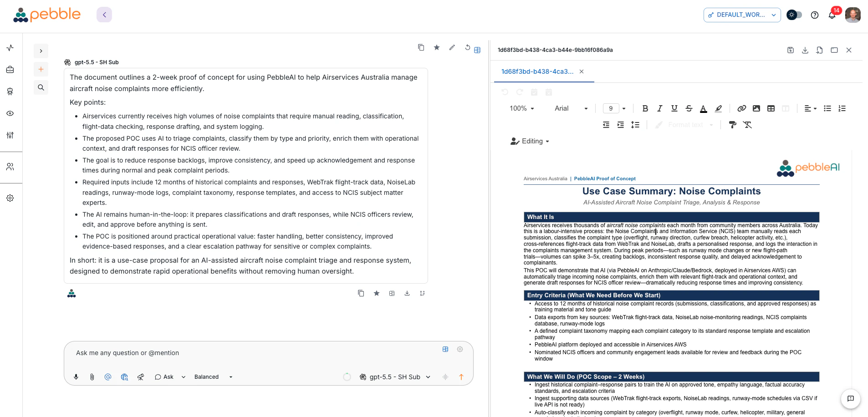Open the briefcase workspace icon in sidebar
The width and height of the screenshot is (868, 417).
10,70
